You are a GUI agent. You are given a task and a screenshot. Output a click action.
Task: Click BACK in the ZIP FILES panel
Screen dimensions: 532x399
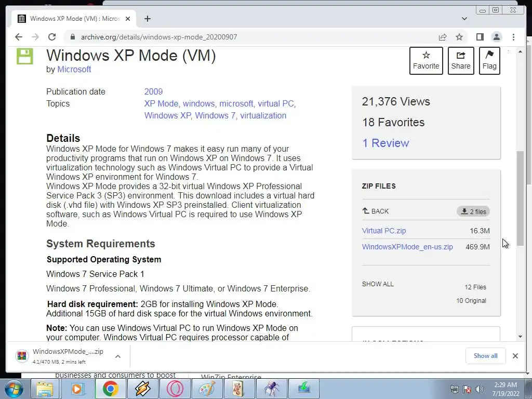click(375, 211)
